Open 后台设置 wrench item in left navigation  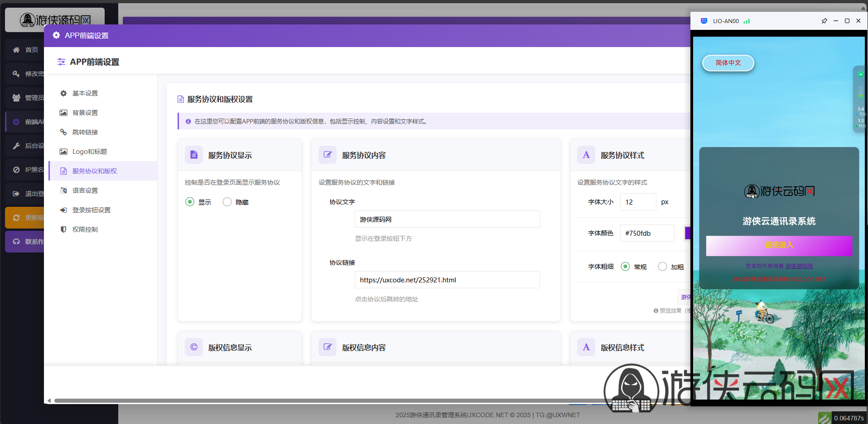25,146
